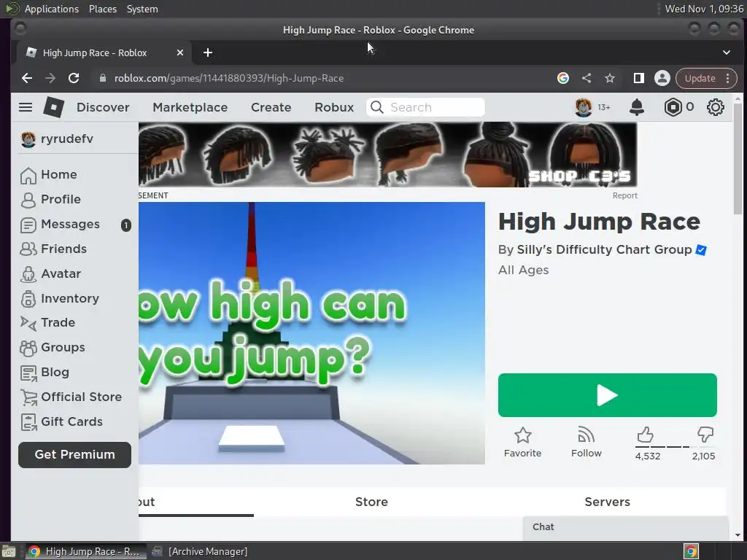Image resolution: width=747 pixels, height=560 pixels.
Task: Switch to Archive Manager in taskbar
Action: click(x=200, y=551)
